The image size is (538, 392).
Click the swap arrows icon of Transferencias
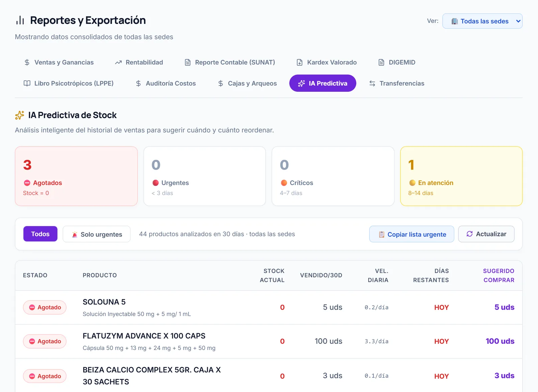pyautogui.click(x=372, y=83)
